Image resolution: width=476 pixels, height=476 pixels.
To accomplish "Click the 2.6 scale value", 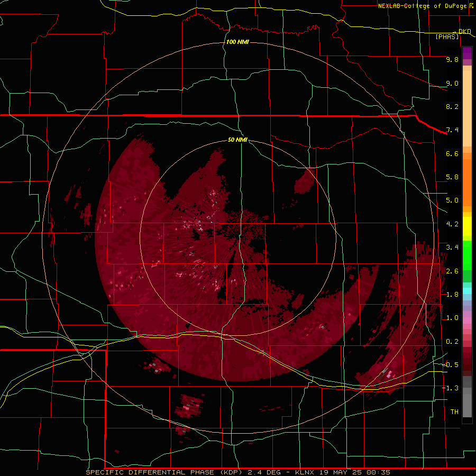I will pyautogui.click(x=452, y=271).
